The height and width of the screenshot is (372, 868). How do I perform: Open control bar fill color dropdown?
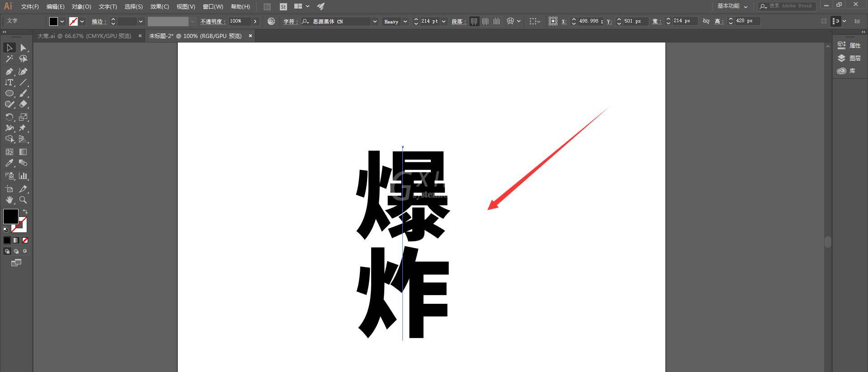62,21
